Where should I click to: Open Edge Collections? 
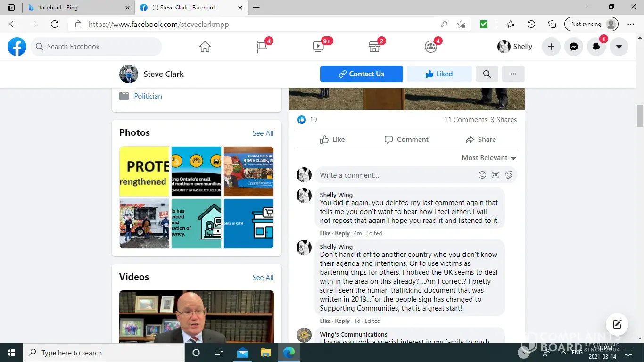[x=552, y=24]
